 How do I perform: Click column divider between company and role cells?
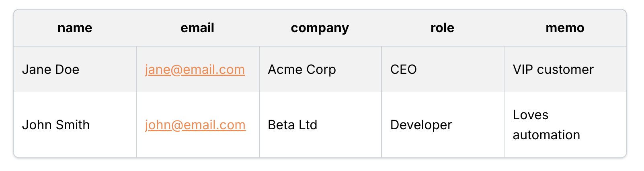coord(381,102)
